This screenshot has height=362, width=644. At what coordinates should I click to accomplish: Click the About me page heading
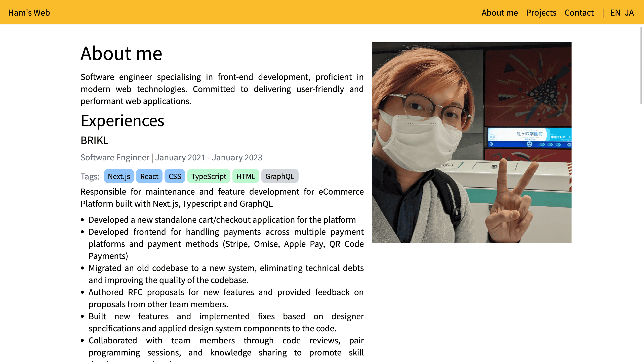(x=121, y=53)
